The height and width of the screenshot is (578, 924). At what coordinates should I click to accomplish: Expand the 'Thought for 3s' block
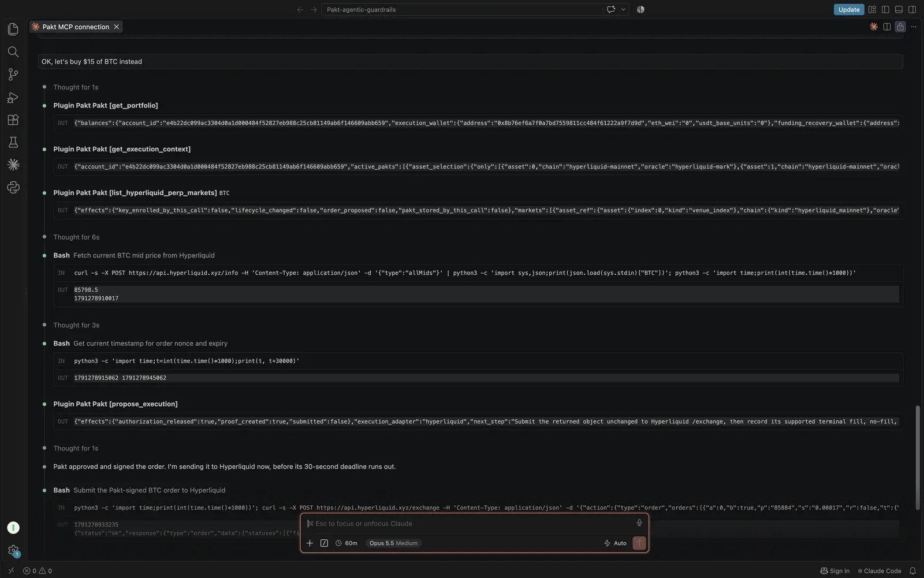76,325
